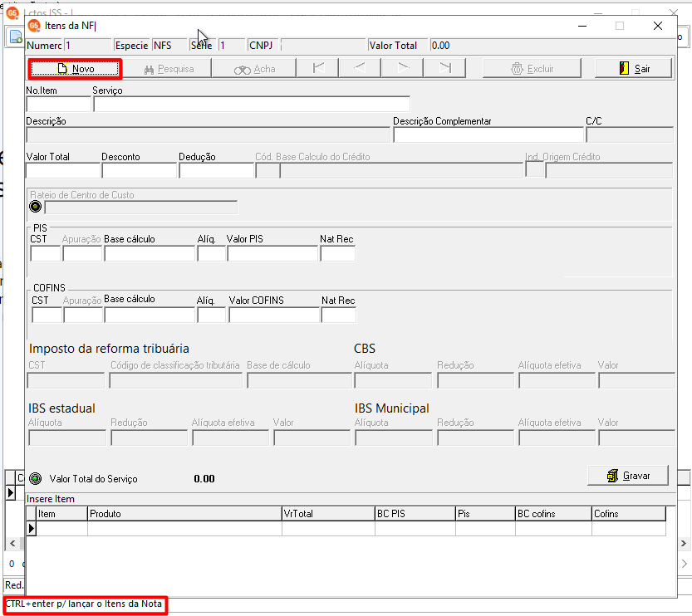Screen dimensions: 692x616
Task: Click the Especie NFS field
Action: [x=169, y=46]
